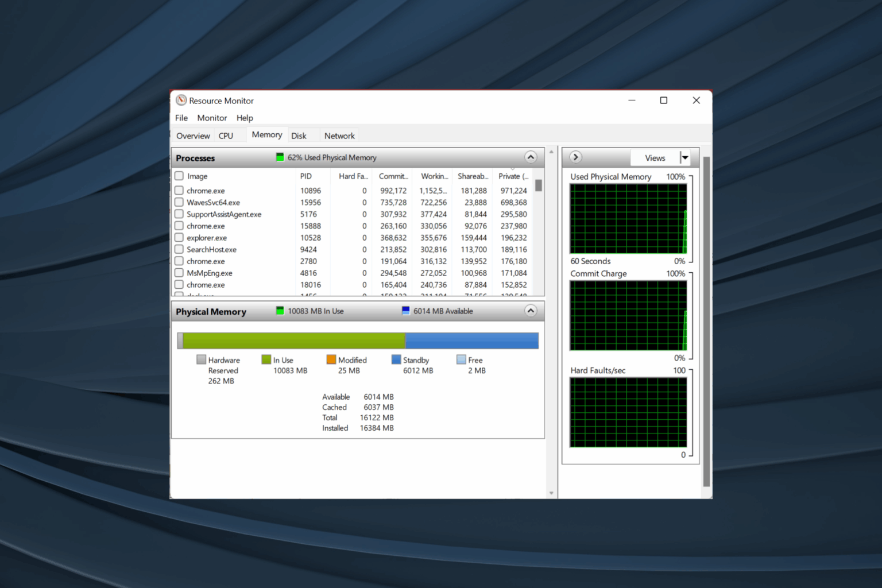Open the Views dropdown

click(684, 157)
